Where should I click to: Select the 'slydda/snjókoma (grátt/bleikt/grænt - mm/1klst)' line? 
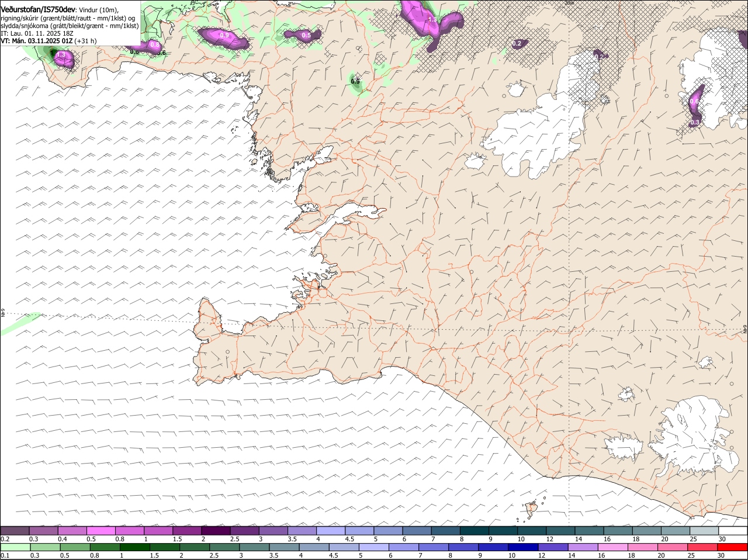click(70, 26)
